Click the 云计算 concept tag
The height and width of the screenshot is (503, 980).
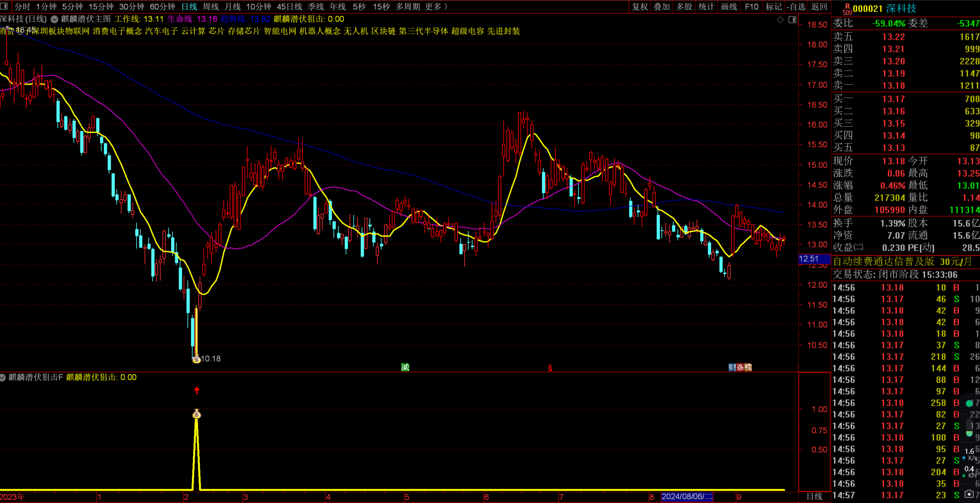tap(193, 31)
